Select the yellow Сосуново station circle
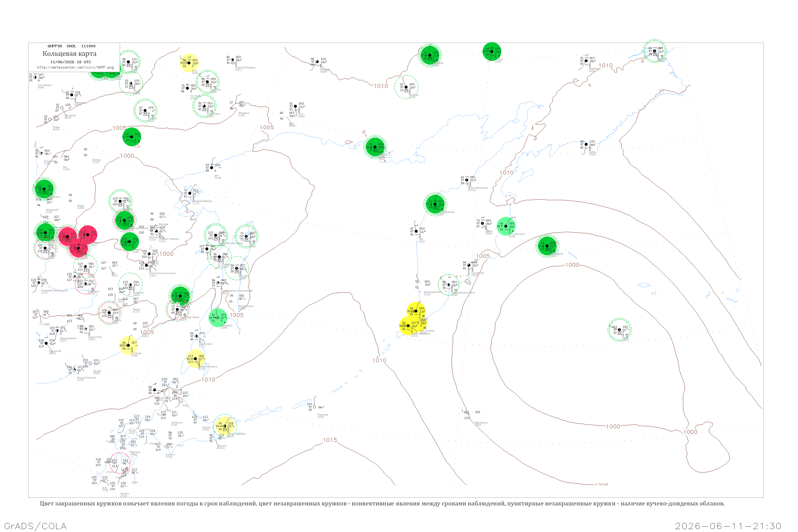The width and height of the screenshot is (798, 532). 128,345
